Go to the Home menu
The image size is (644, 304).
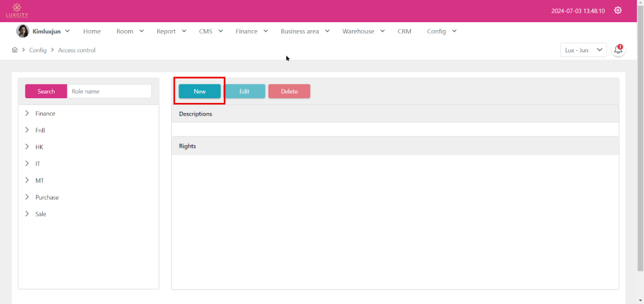(x=92, y=31)
